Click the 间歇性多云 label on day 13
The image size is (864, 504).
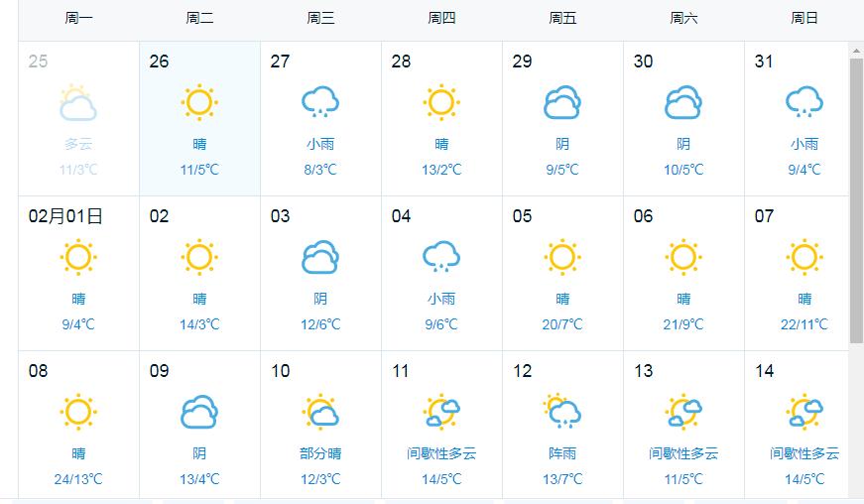coord(683,453)
